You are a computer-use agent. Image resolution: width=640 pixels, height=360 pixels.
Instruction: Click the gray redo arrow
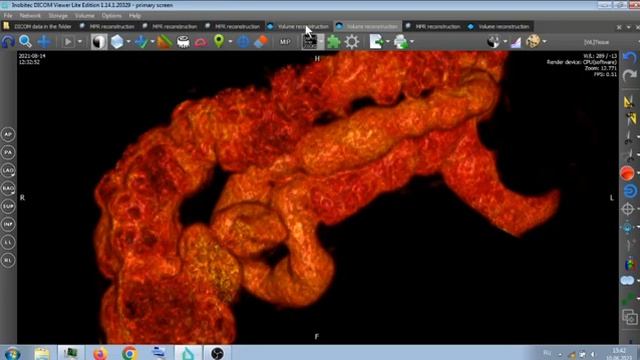(x=629, y=75)
